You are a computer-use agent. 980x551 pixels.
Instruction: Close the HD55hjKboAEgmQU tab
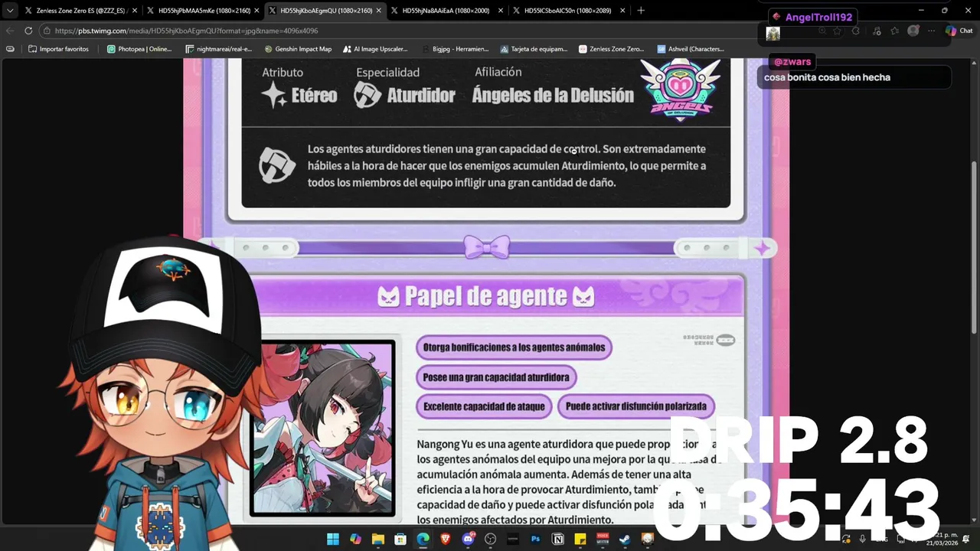tap(378, 11)
